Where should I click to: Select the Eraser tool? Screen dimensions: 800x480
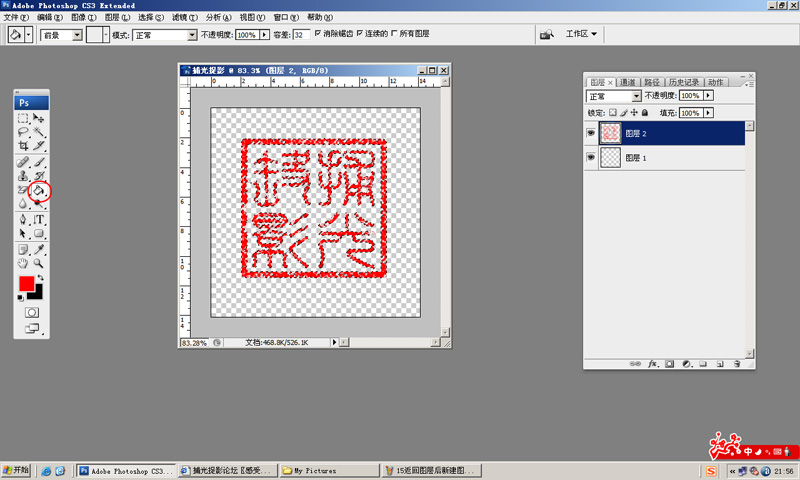(x=23, y=190)
